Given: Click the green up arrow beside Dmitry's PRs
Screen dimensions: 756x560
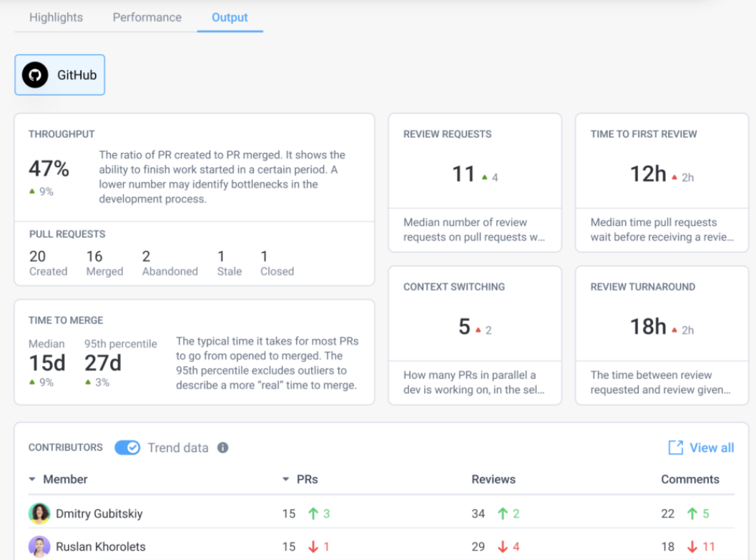Looking at the screenshot, I should pos(313,514).
